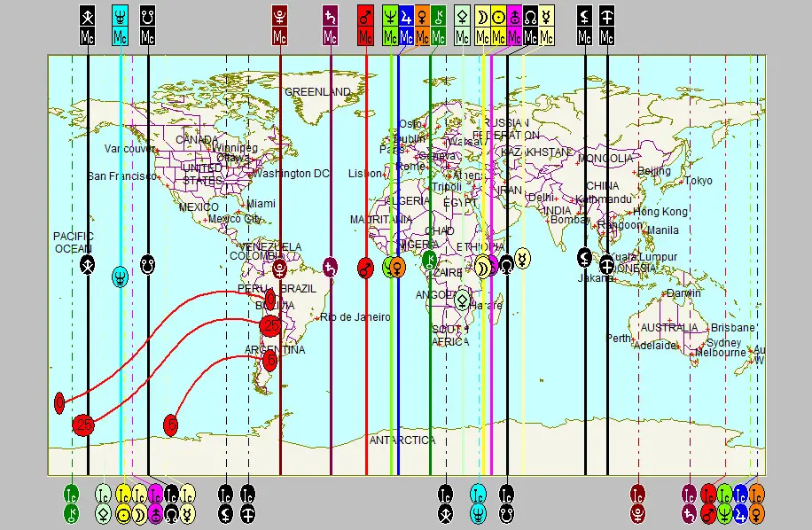Click the Pluto MC icon at top
812x530 pixels.
tap(280, 26)
